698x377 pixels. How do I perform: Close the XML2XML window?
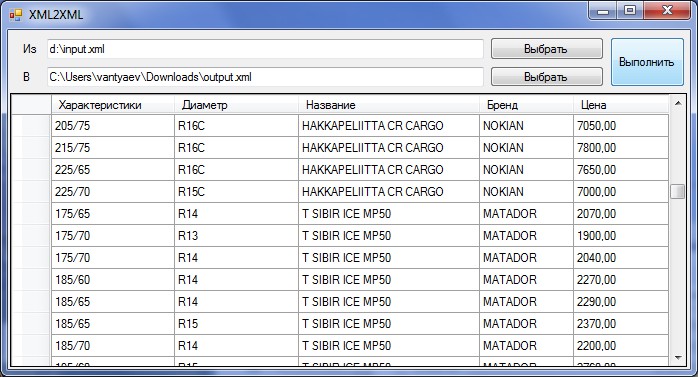coord(667,11)
